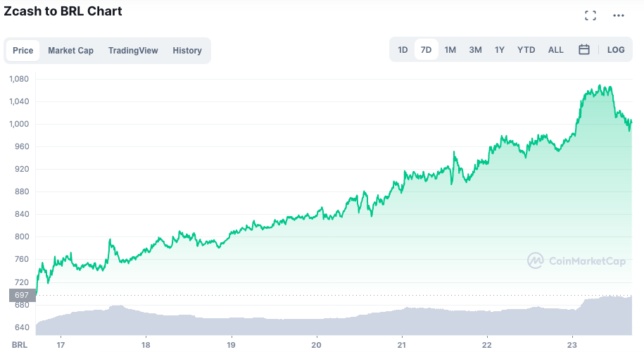644x352 pixels.
Task: Click the 1,080 y-axis label
Action: point(19,79)
